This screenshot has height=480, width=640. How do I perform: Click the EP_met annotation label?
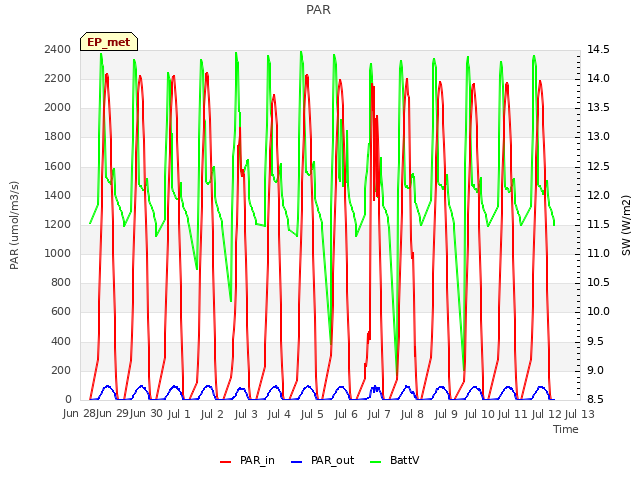click(109, 42)
